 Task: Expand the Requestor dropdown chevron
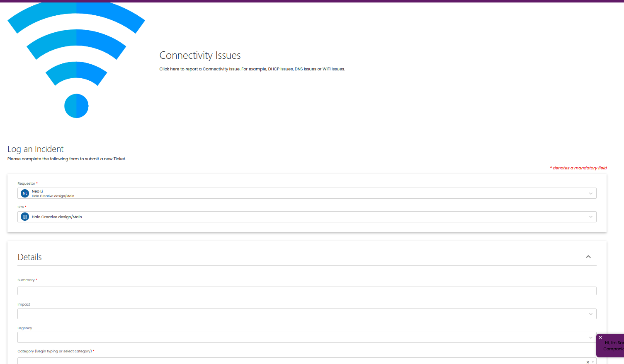click(590, 193)
